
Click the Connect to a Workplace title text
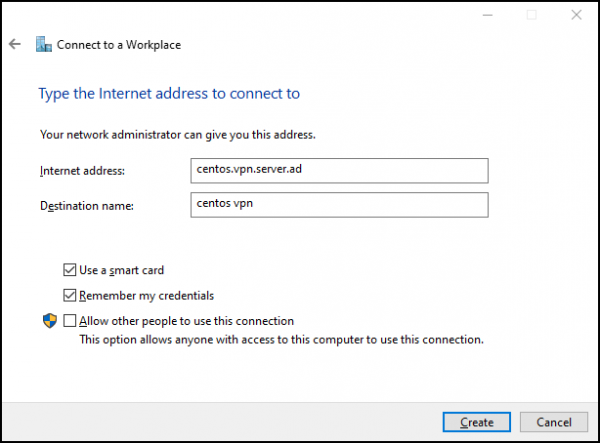119,45
